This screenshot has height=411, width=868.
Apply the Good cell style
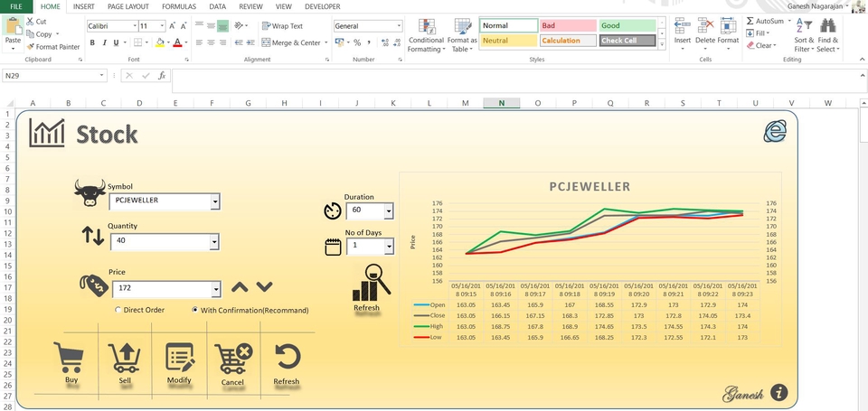point(627,25)
